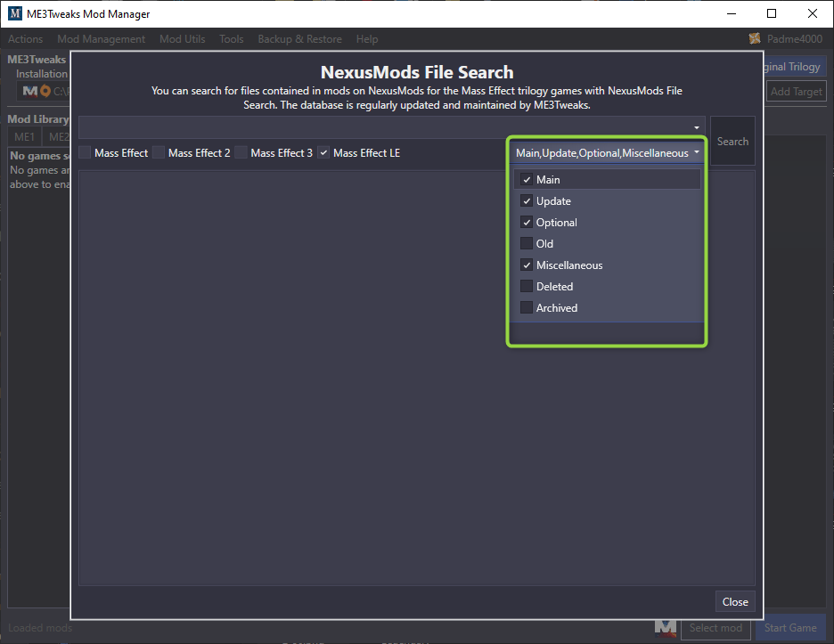This screenshot has height=644, width=834.
Task: Click the Search button
Action: pyautogui.click(x=732, y=141)
